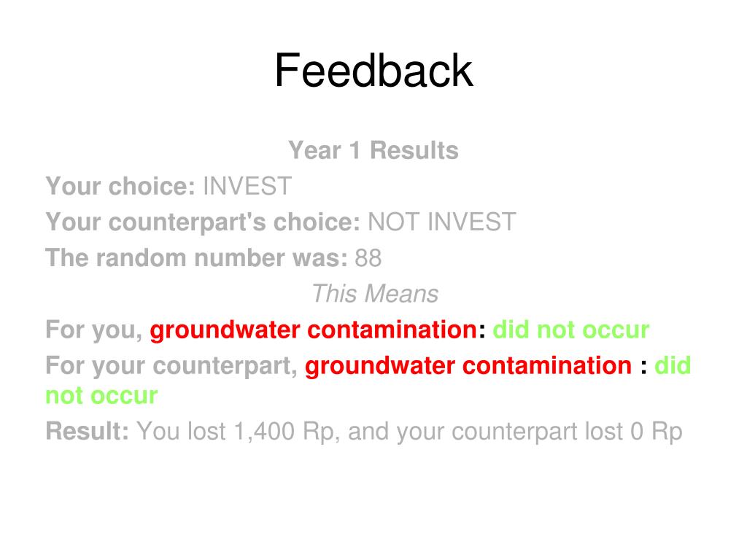747x560 pixels.
Task: Click the green 'did' at line end
Action: (673, 366)
